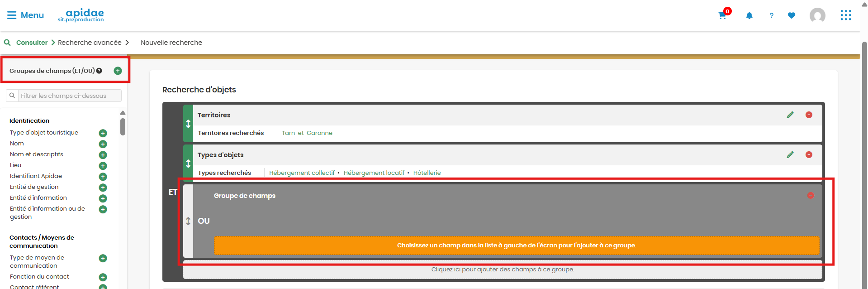Click Territoires recherchés label

coord(231,133)
